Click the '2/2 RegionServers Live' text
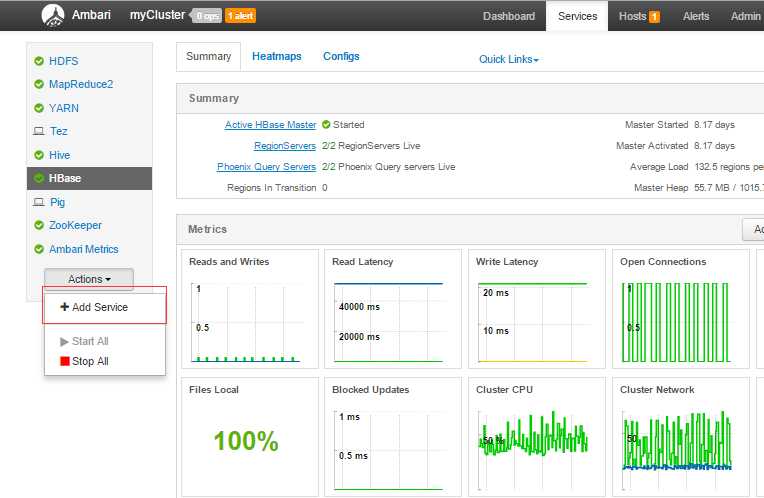 click(371, 146)
